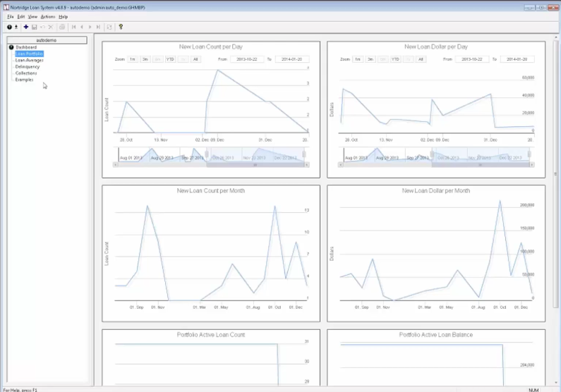The height and width of the screenshot is (392, 561).
Task: Select Loan Averages in the tree
Action: 30,60
